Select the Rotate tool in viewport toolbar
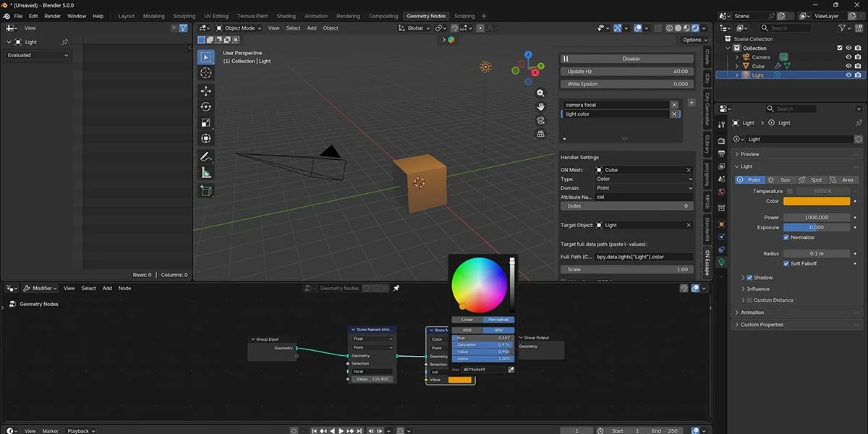Screen dimensions: 868x434 tap(206, 106)
